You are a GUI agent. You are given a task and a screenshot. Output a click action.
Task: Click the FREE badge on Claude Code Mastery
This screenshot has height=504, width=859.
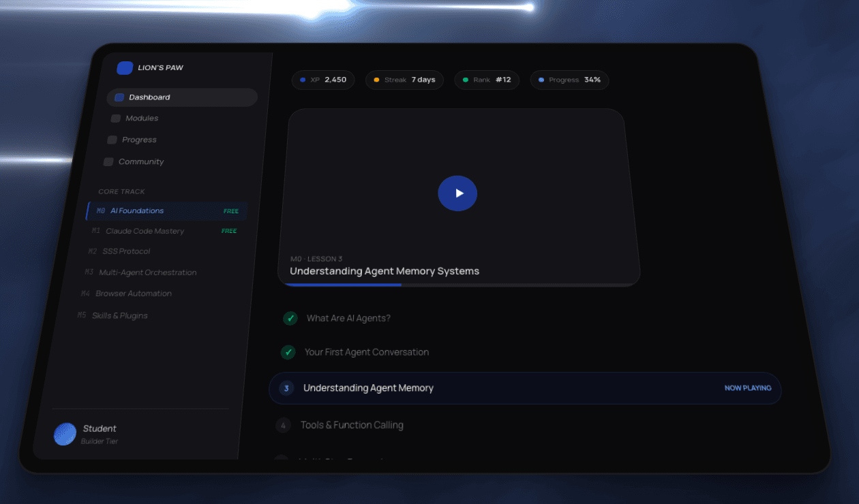(229, 231)
